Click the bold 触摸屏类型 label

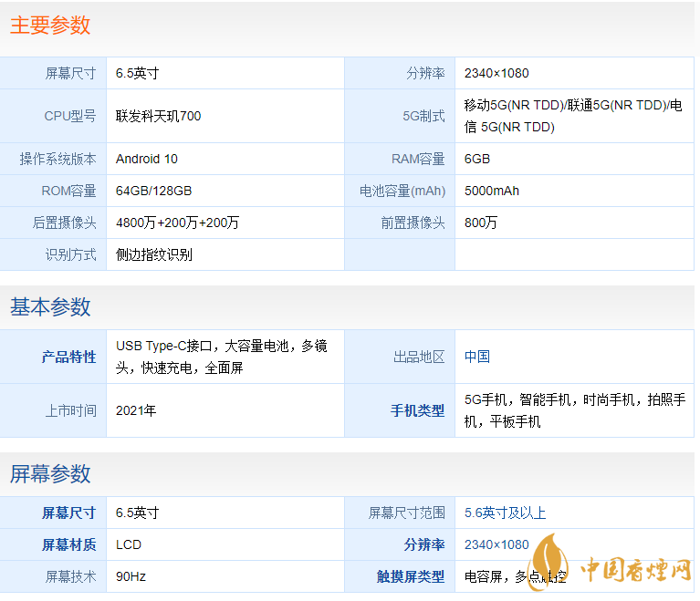(411, 576)
